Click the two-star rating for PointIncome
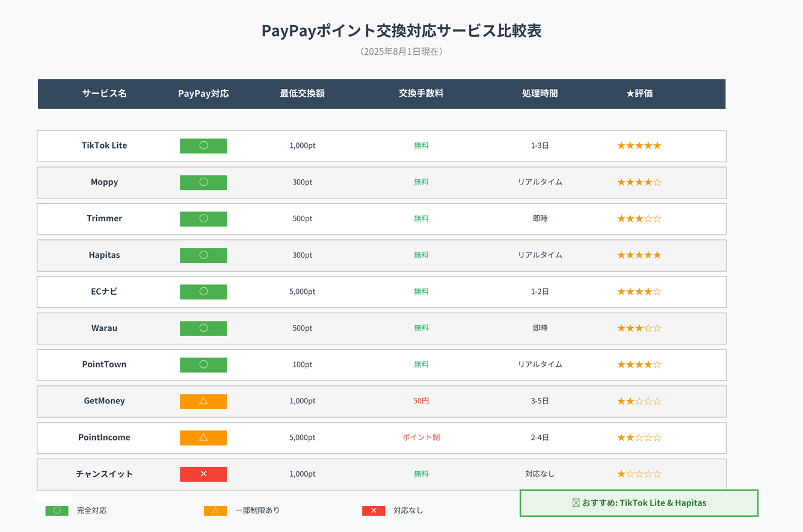 [639, 438]
